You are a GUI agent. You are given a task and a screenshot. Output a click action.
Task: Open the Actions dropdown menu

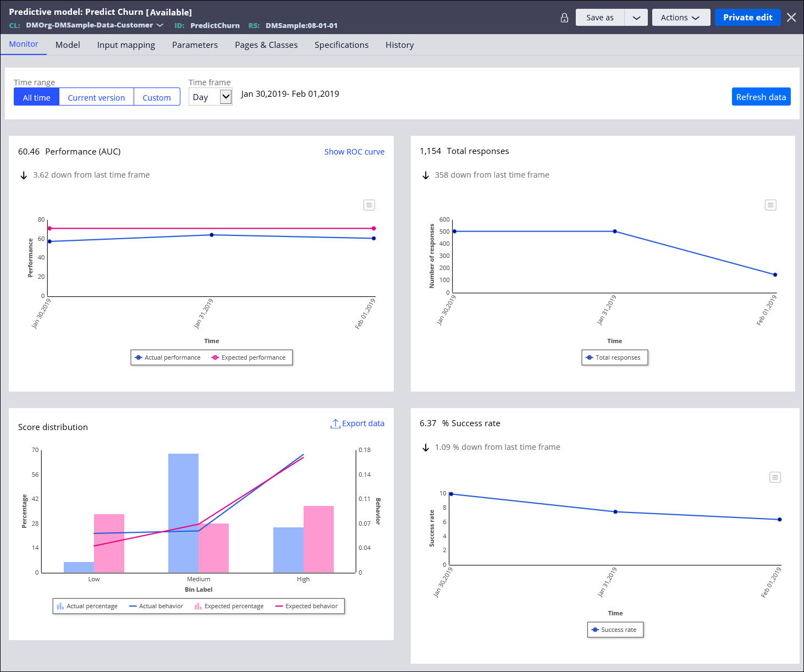680,18
